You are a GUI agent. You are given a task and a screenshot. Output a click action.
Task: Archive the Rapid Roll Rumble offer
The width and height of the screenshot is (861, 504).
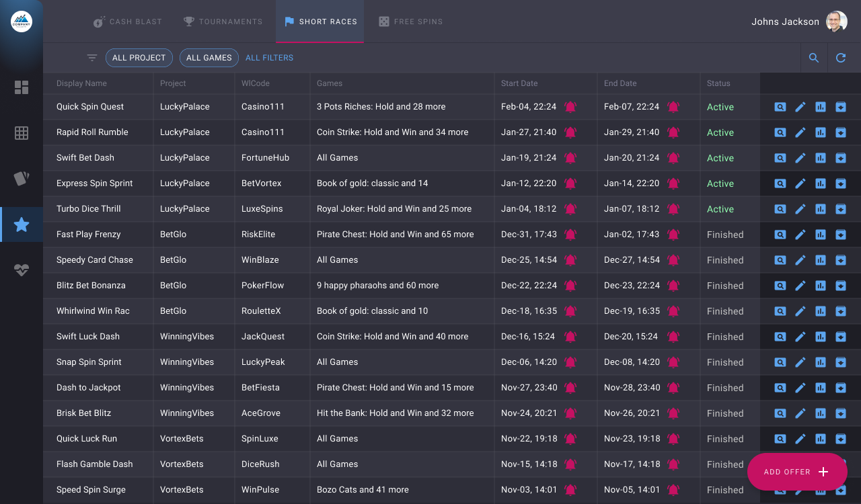point(841,132)
